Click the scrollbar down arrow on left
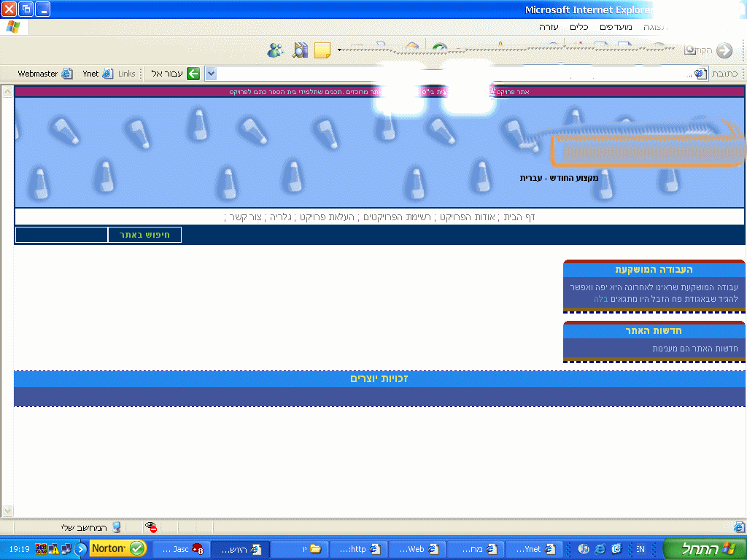Image resolution: width=747 pixels, height=560 pixels. point(7,511)
